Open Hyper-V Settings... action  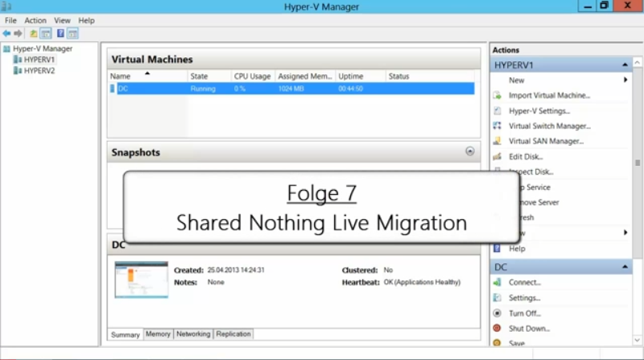(x=539, y=111)
